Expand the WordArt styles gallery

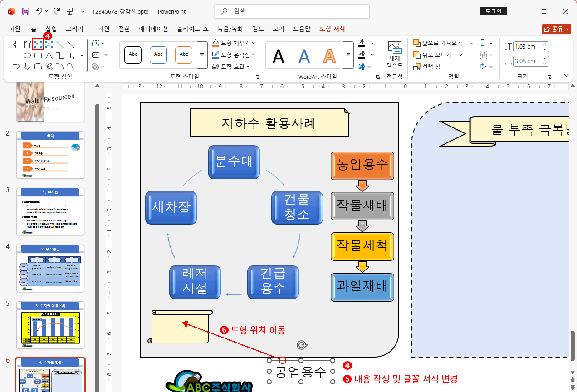(x=348, y=54)
